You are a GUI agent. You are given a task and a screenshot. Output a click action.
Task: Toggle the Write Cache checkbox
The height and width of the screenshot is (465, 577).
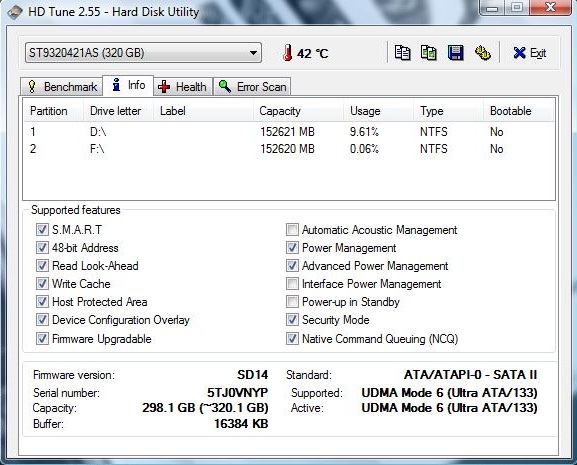coord(42,284)
